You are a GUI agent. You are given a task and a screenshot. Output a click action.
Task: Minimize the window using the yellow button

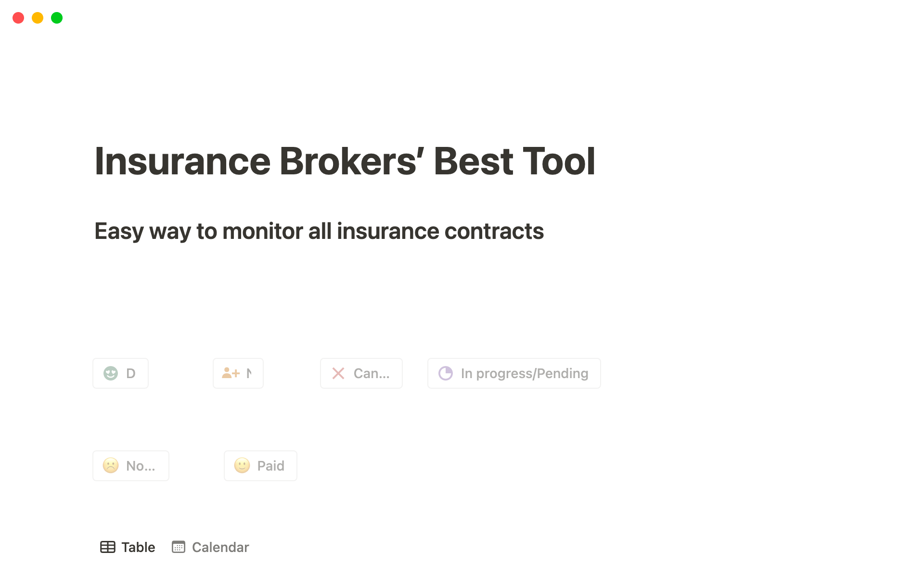tap(38, 18)
